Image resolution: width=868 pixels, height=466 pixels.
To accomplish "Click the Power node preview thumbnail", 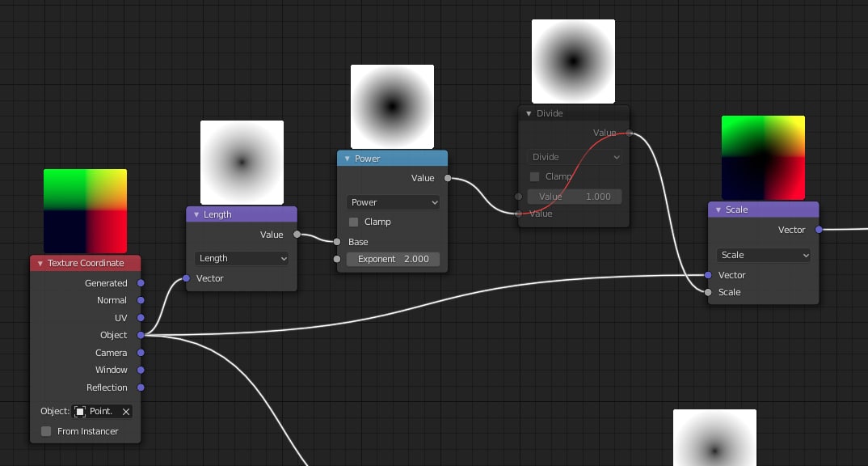I will (393, 107).
